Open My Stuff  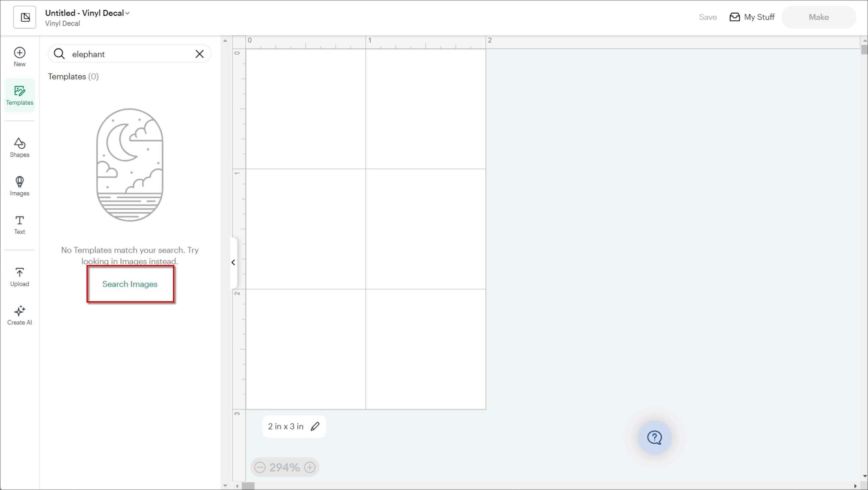point(752,17)
